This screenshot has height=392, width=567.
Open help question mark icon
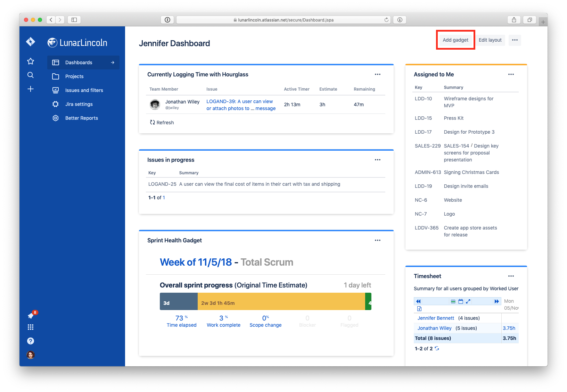(x=31, y=341)
